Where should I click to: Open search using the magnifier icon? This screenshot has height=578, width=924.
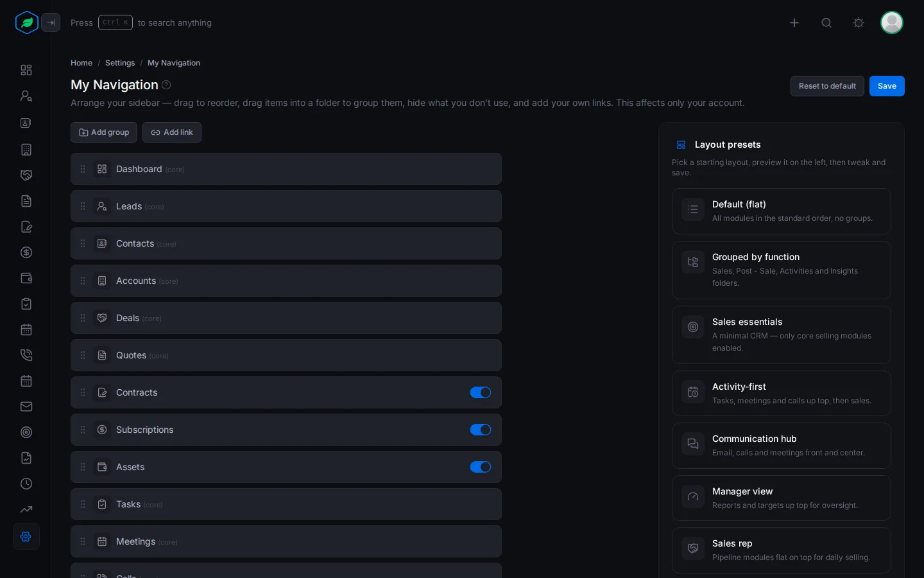click(x=826, y=23)
